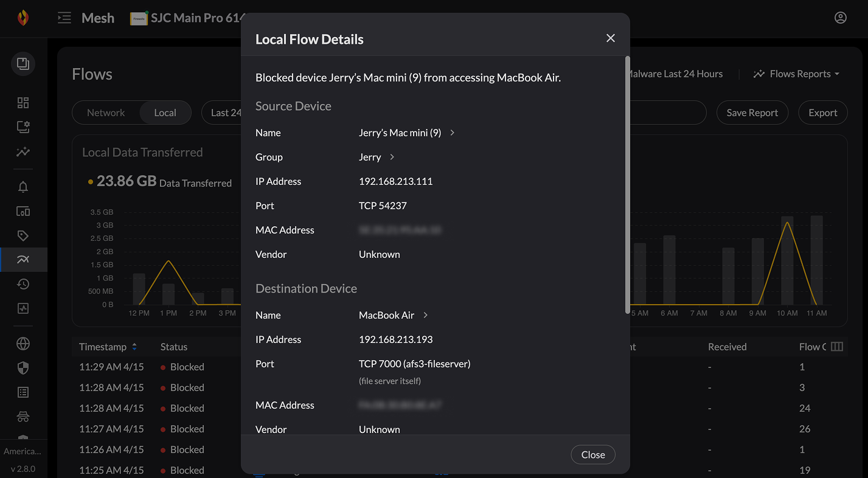Click the Blocked status in the 11:29 AM row
This screenshot has width=868, height=478.
click(182, 367)
